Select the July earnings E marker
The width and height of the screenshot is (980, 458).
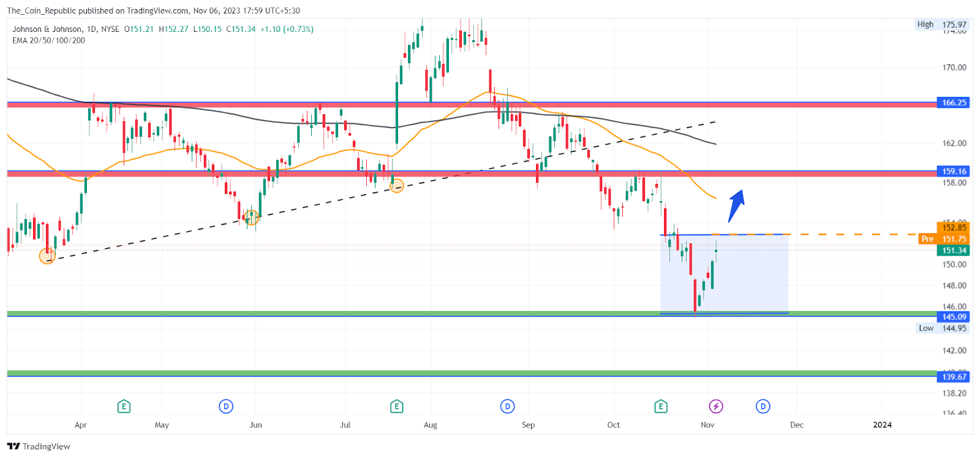[x=396, y=406]
